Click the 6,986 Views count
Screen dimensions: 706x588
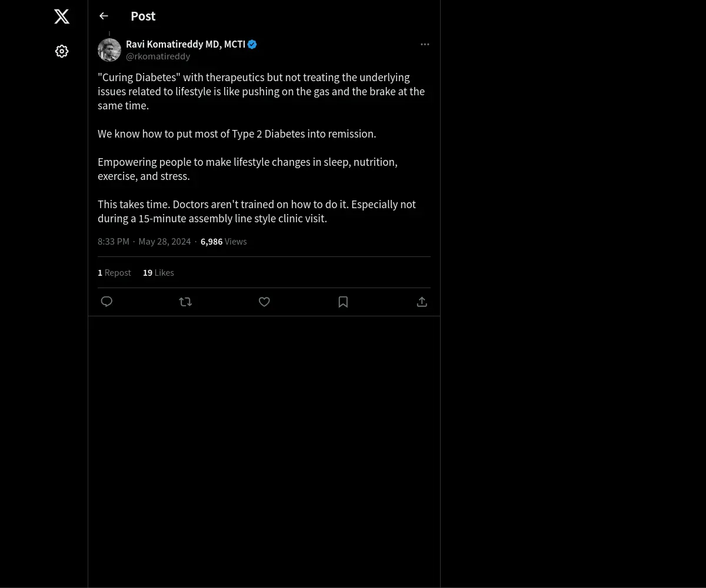pos(224,242)
